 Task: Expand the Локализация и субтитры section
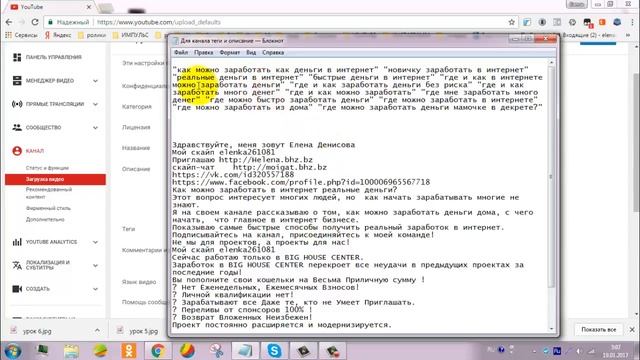pyautogui.click(x=95, y=266)
